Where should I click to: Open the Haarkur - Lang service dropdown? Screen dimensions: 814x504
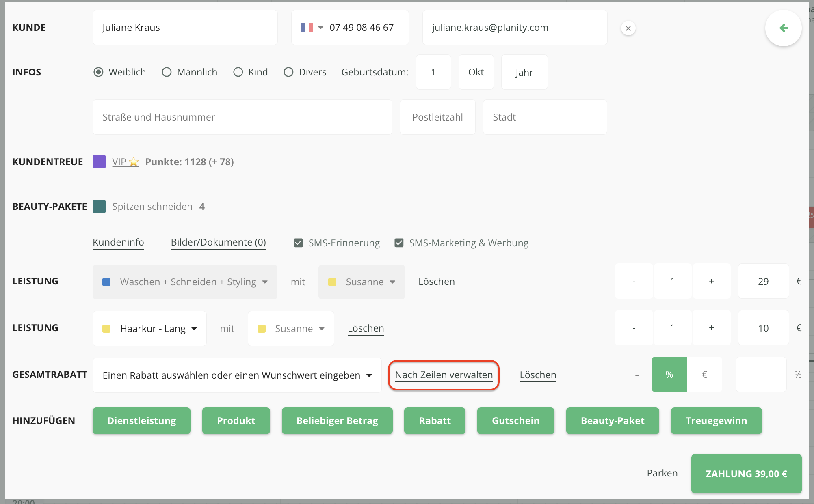coord(149,328)
